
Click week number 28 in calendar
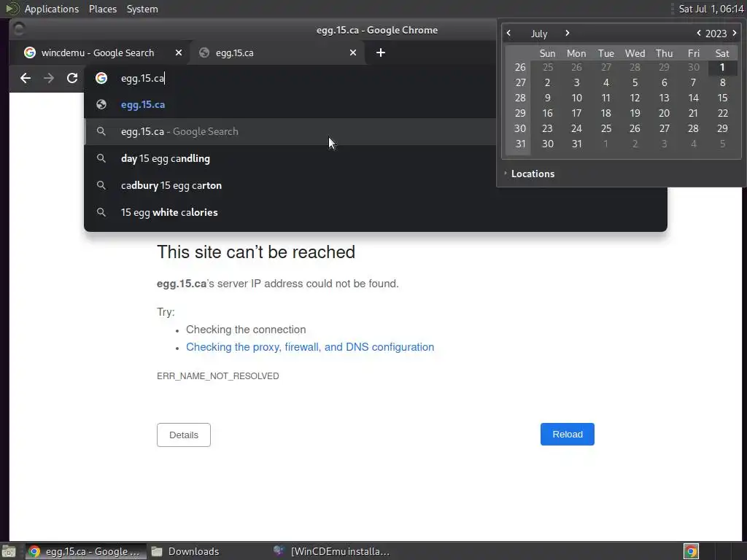coord(520,98)
